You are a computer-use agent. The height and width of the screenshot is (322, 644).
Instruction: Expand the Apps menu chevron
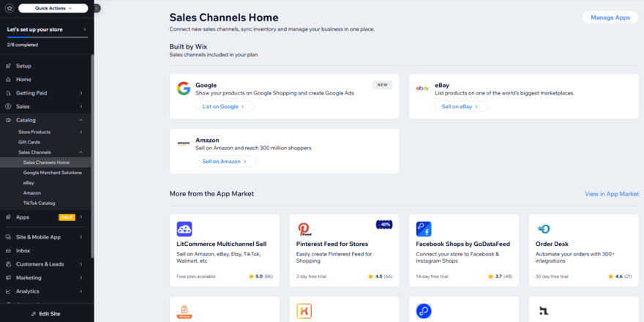(81, 217)
